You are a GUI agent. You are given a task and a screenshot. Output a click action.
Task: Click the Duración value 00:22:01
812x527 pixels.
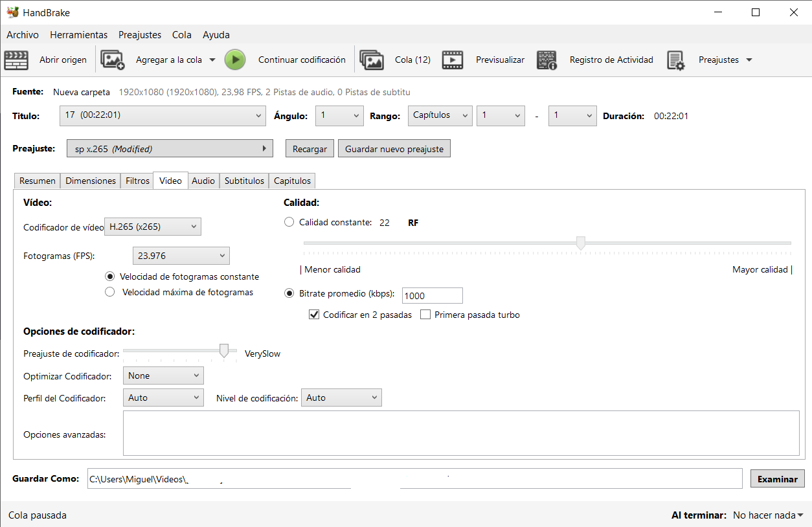click(x=671, y=116)
